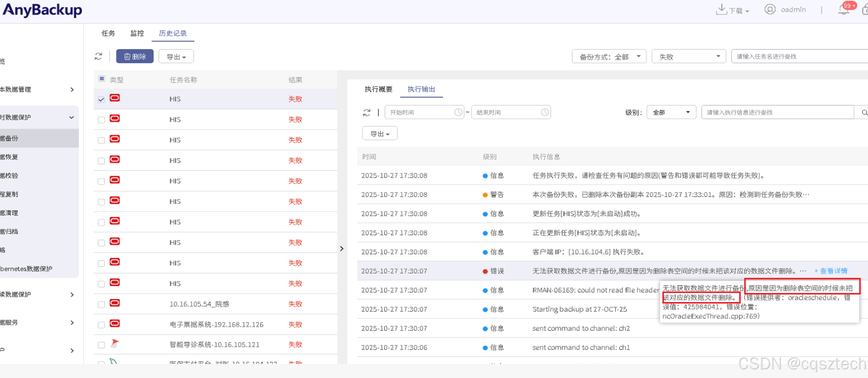Click the refresh icon in the execution output panel
The image size is (868, 378).
(x=367, y=112)
